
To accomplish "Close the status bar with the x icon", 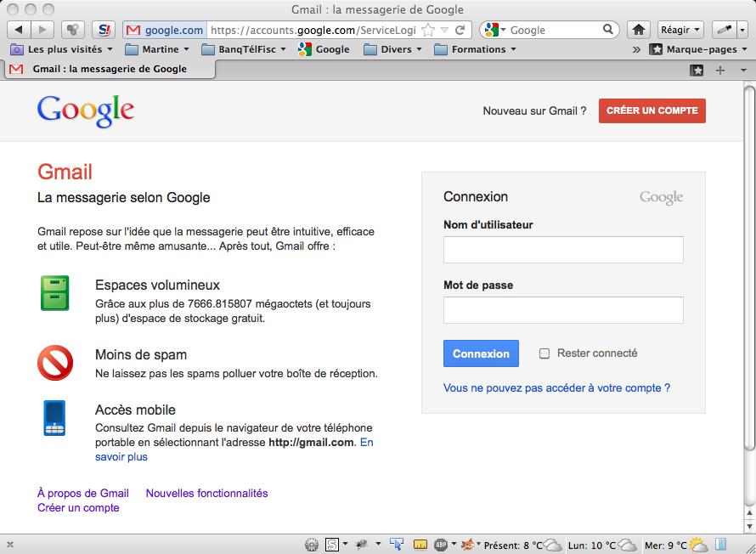I will [10, 545].
